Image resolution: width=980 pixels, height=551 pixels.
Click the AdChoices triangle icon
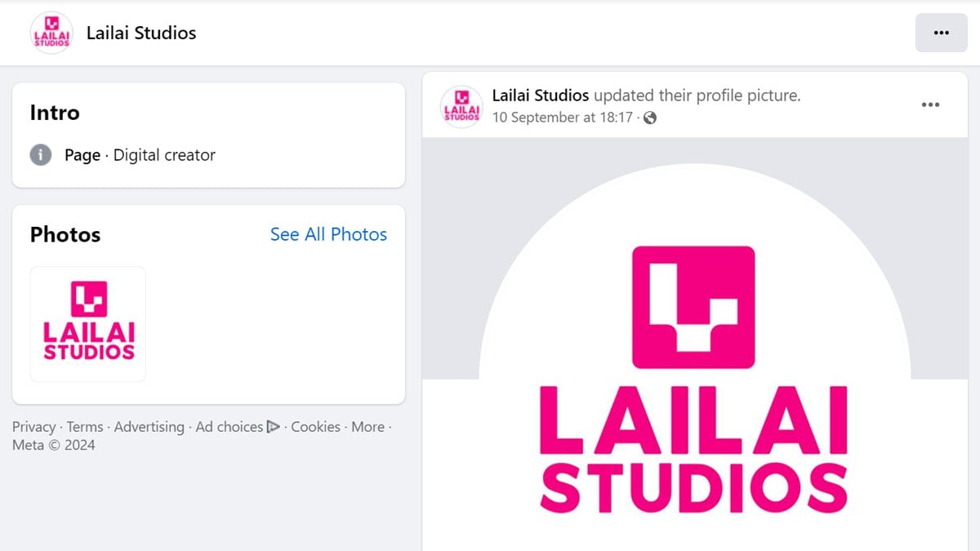click(273, 426)
